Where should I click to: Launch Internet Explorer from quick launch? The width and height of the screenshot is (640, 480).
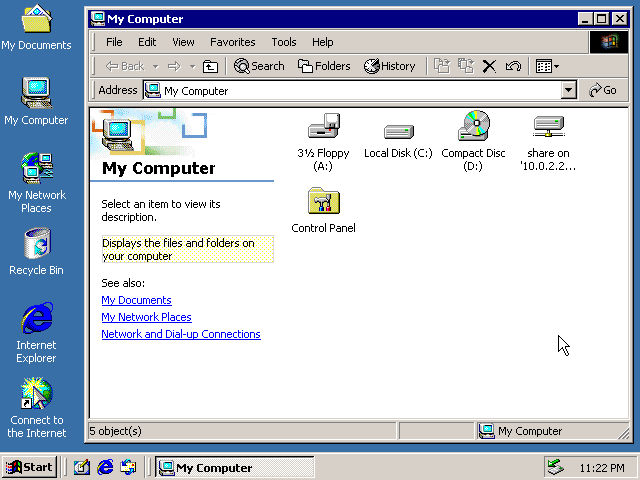[105, 467]
